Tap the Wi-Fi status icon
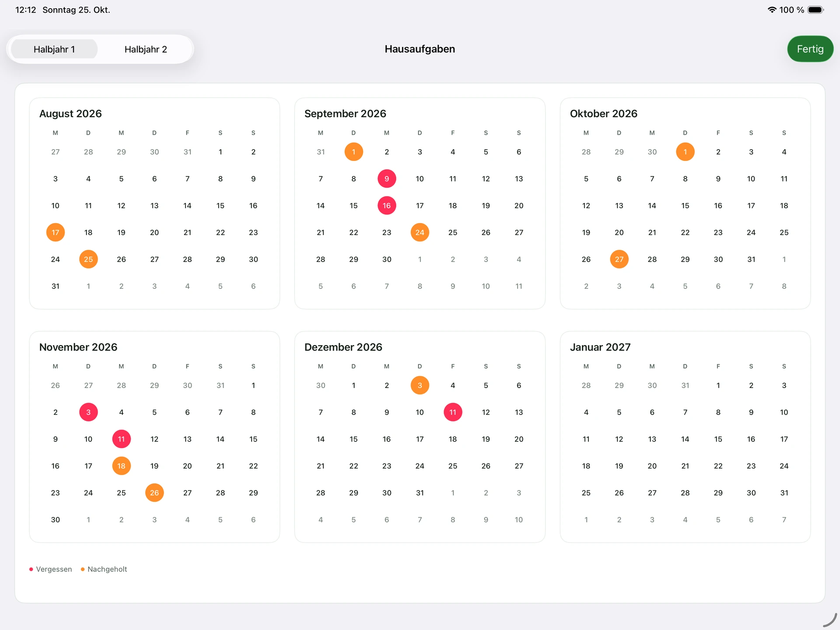Viewport: 840px width, 630px height. click(x=772, y=10)
